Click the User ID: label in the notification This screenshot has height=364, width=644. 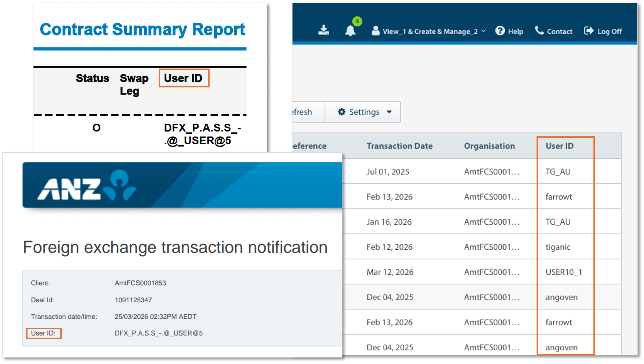click(x=44, y=333)
